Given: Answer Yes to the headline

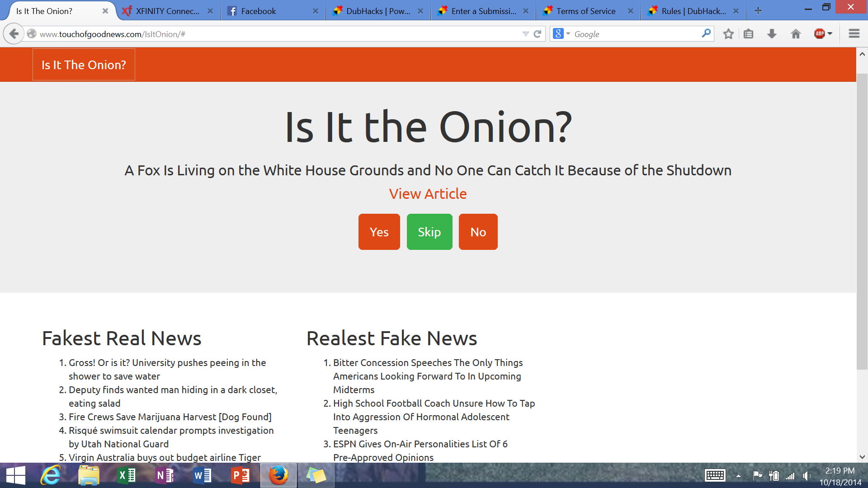Looking at the screenshot, I should coord(379,232).
